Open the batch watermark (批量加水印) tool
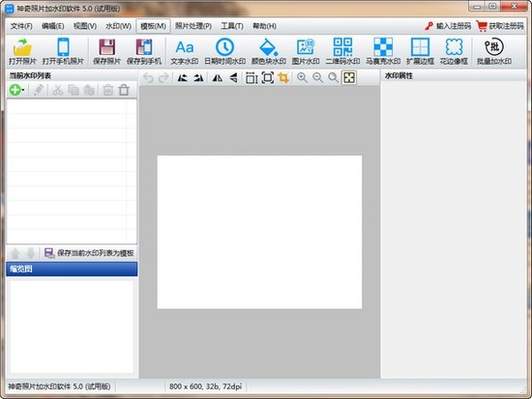Viewport: 532px width, 399px height. click(x=494, y=51)
